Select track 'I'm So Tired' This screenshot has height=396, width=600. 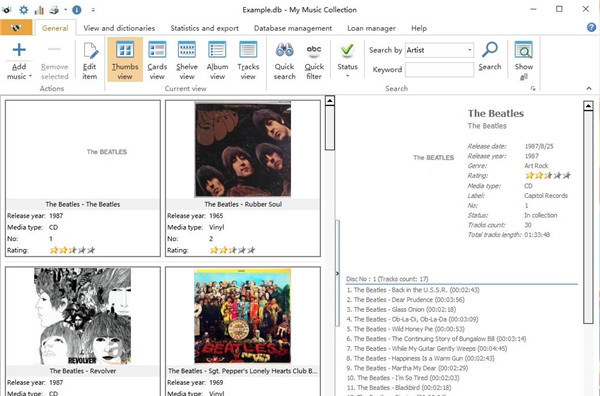[403, 378]
